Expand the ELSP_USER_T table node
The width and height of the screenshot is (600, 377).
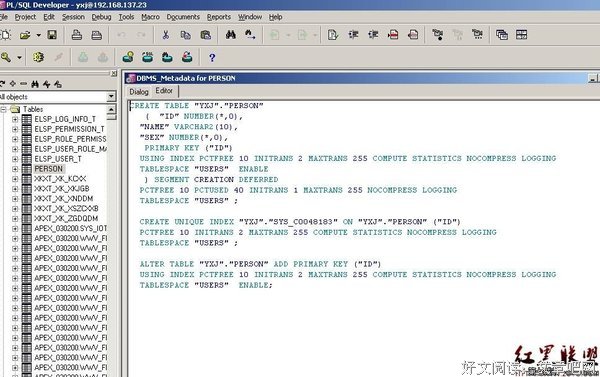pos(15,159)
